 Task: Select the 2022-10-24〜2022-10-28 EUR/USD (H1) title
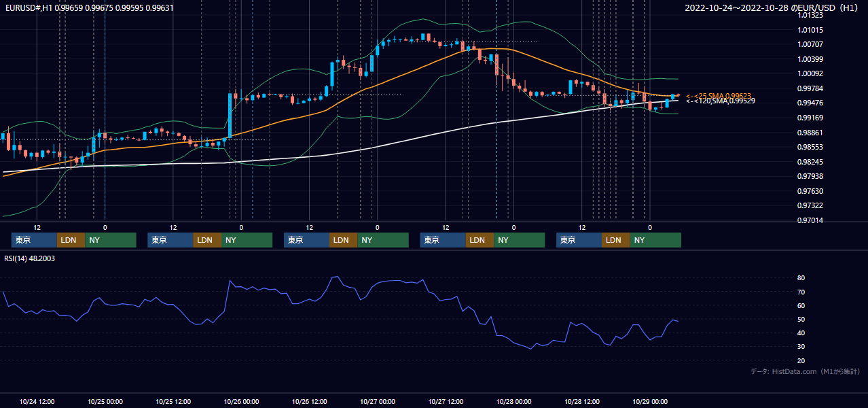click(772, 8)
